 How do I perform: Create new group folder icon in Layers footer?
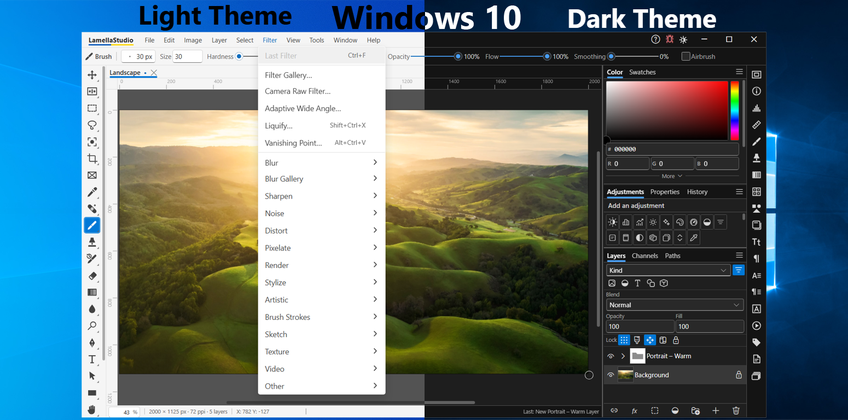click(695, 411)
